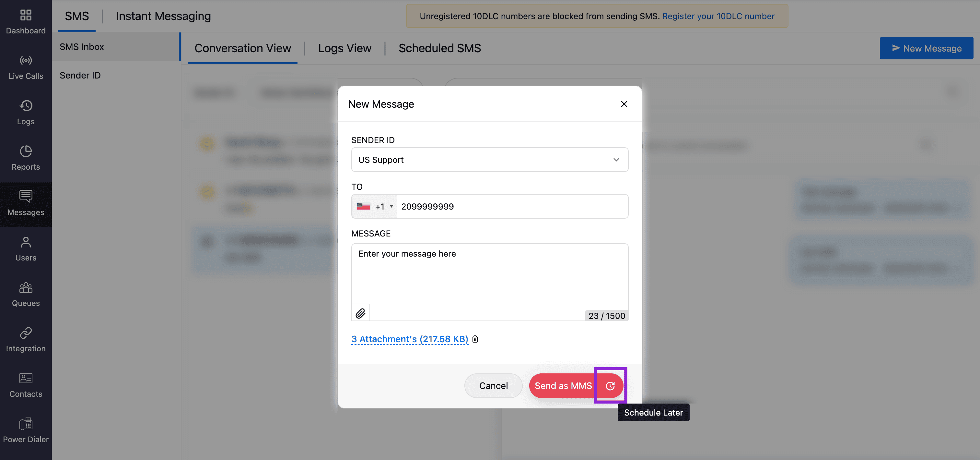Click the Schedule Later clock icon
The width and height of the screenshot is (980, 460).
(x=610, y=386)
